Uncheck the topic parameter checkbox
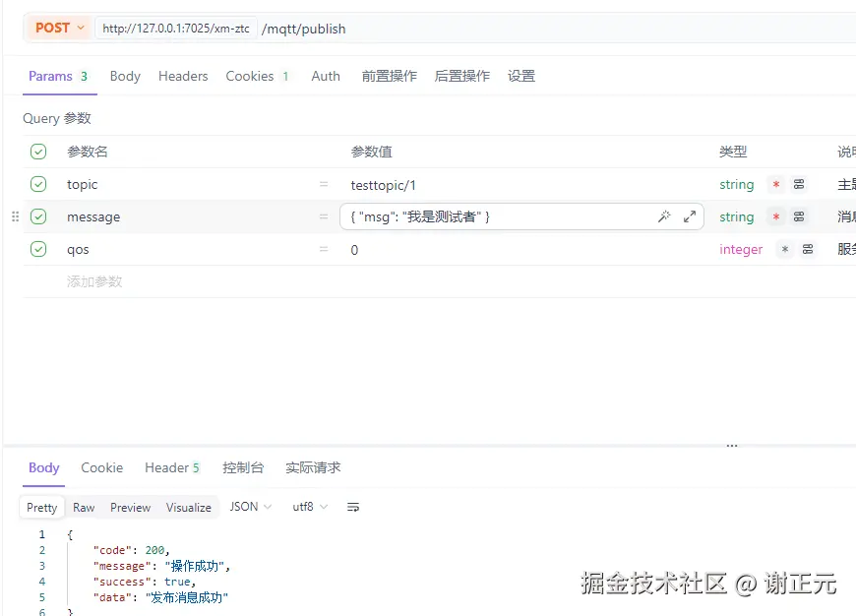Viewport: 856px width, 616px height. 38,184
